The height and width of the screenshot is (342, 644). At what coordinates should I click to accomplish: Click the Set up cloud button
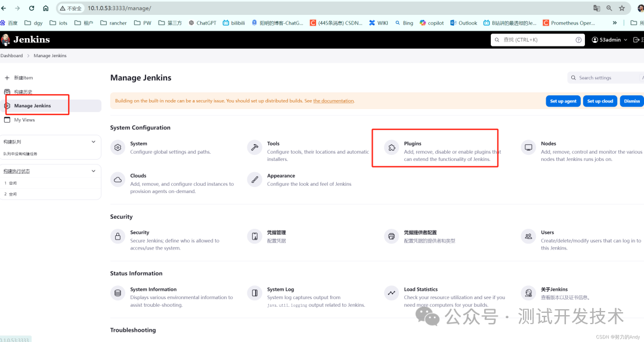click(x=600, y=101)
